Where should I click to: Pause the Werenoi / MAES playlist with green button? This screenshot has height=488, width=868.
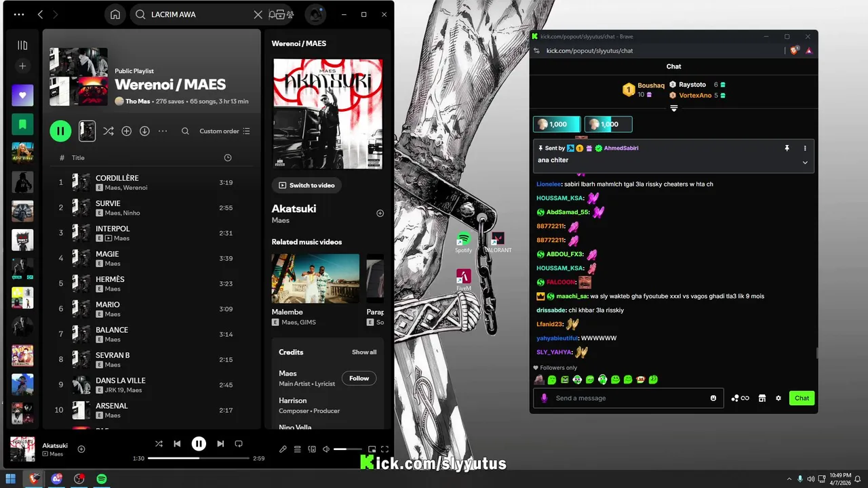click(x=60, y=131)
